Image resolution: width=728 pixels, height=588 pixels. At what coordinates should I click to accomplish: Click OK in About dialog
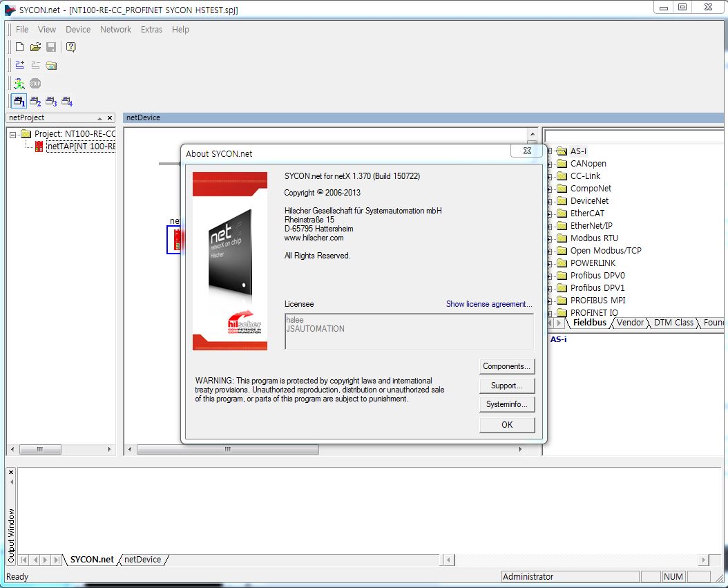[506, 425]
